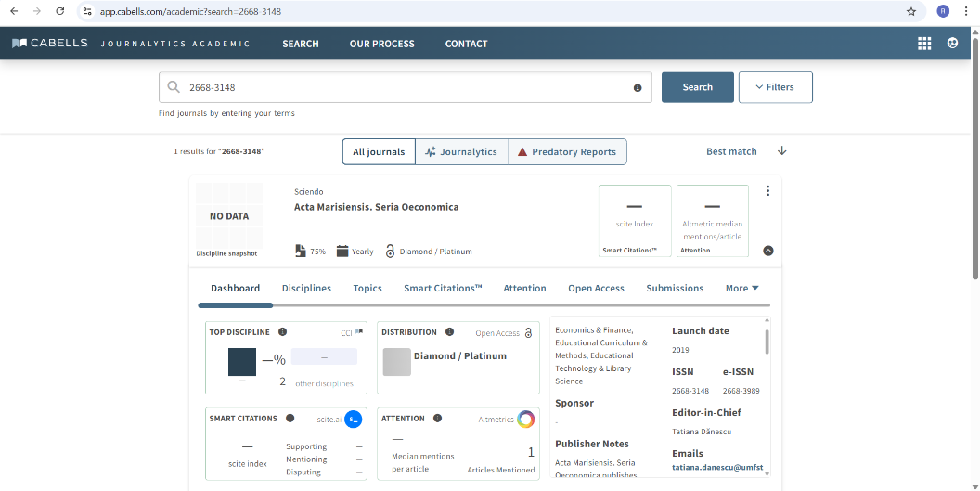Click the gray Diamond / Platinum distribution swatch
This screenshot has width=980, height=491.
tap(397, 362)
